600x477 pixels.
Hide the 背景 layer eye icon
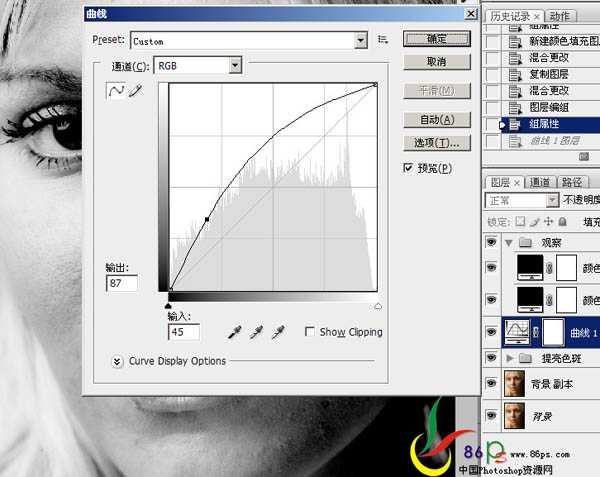pos(491,415)
